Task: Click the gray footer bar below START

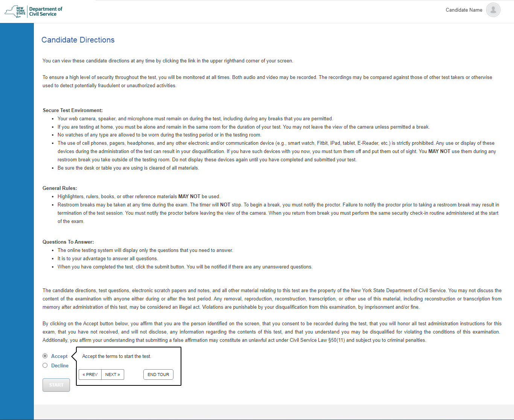Action: tap(274, 412)
